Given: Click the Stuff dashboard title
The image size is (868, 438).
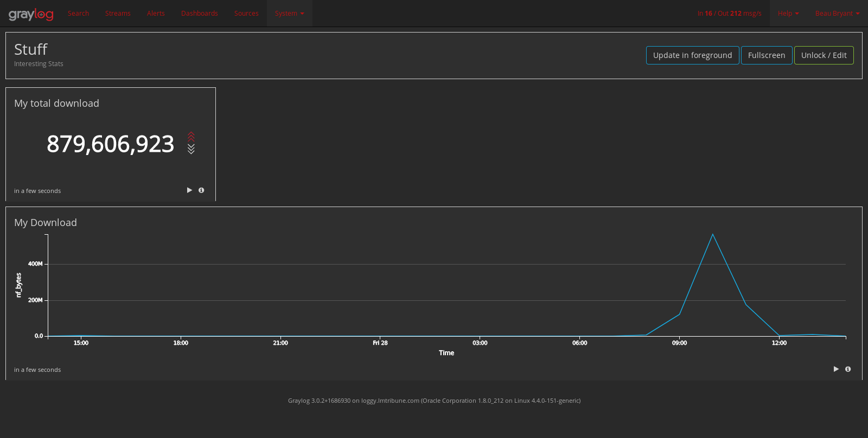Looking at the screenshot, I should coord(31,49).
